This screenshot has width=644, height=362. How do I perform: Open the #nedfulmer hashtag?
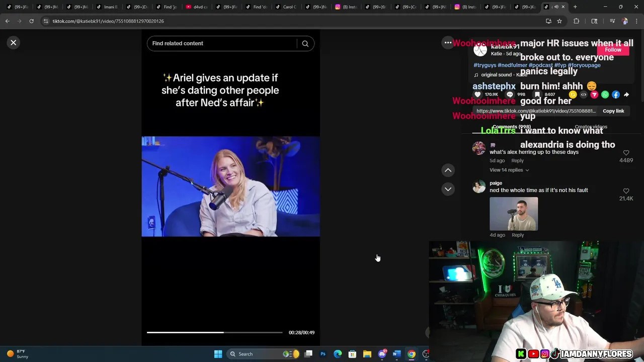tap(512, 65)
